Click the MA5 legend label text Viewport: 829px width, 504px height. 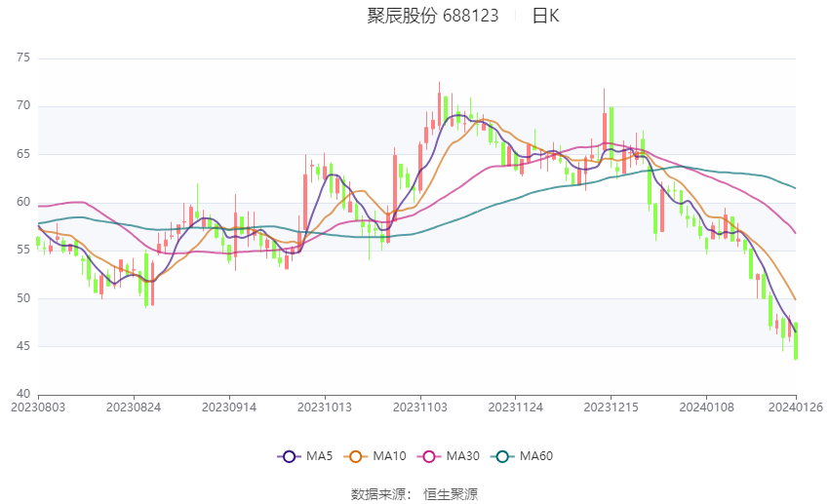[319, 456]
